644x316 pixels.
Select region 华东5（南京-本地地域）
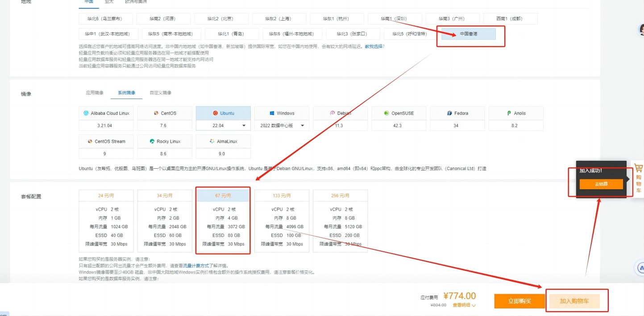171,34
